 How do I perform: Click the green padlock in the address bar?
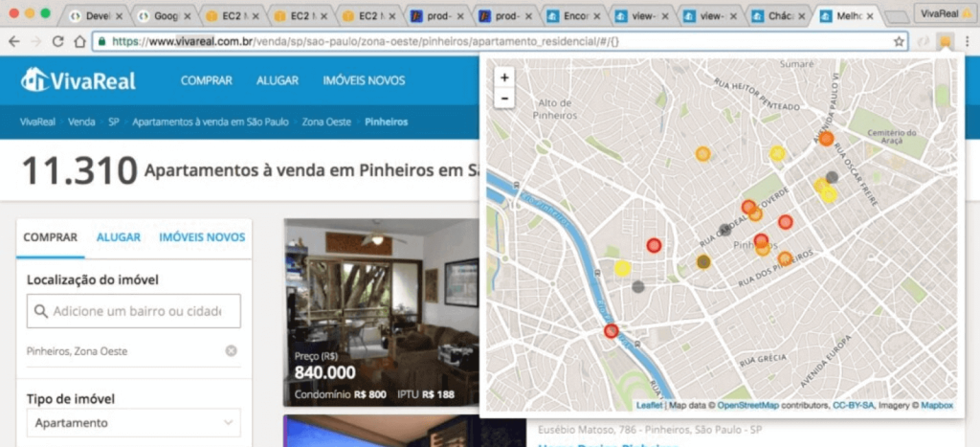pyautogui.click(x=103, y=42)
